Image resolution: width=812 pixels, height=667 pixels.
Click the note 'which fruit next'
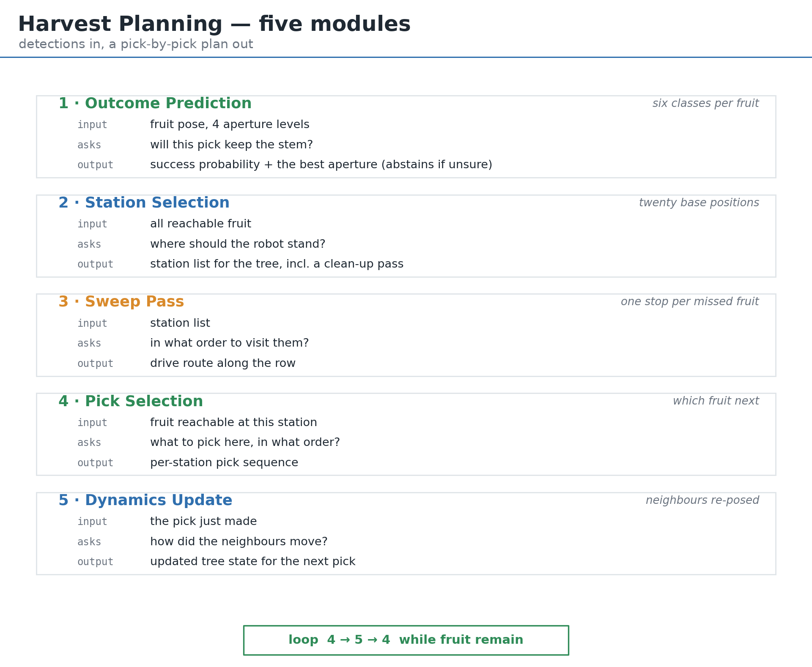tap(716, 401)
